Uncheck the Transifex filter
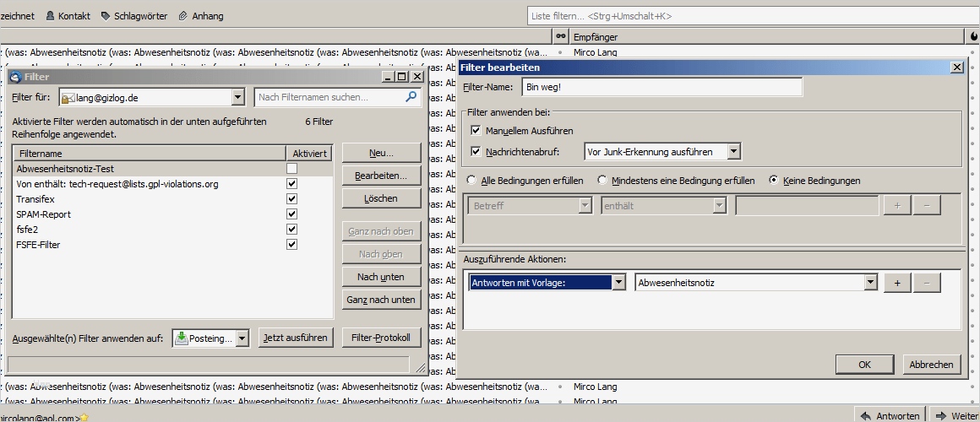Image resolution: width=980 pixels, height=422 pixels. pyautogui.click(x=291, y=198)
